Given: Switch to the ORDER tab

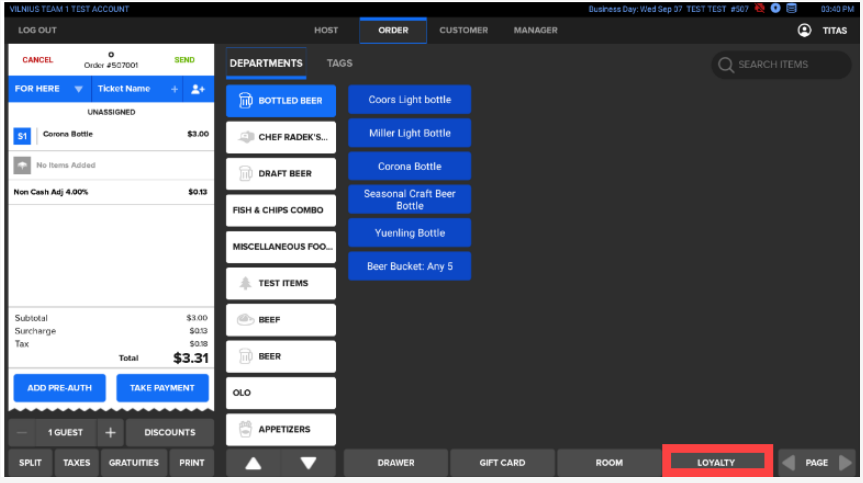Looking at the screenshot, I should [x=393, y=30].
